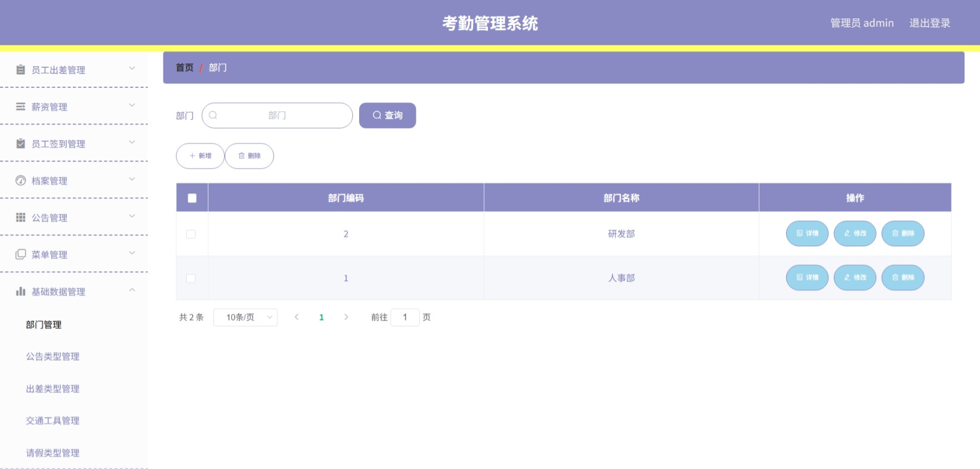Go to previous page arrow
This screenshot has width=980, height=469.
coord(297,317)
